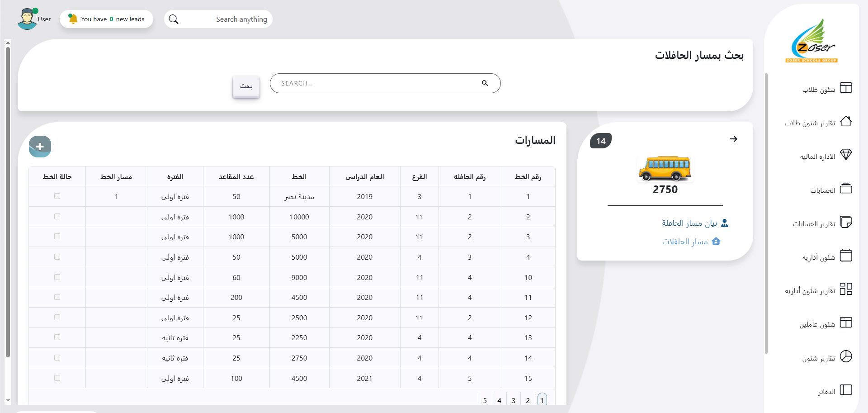Click the top bar search magnifier icon

point(174,19)
